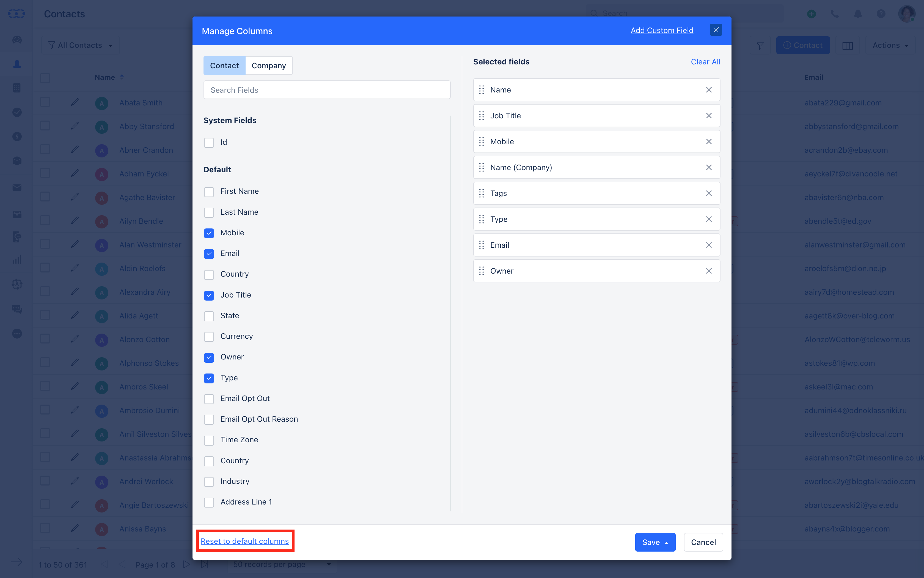The height and width of the screenshot is (578, 924).
Task: Go to next page arrow
Action: coord(186,564)
